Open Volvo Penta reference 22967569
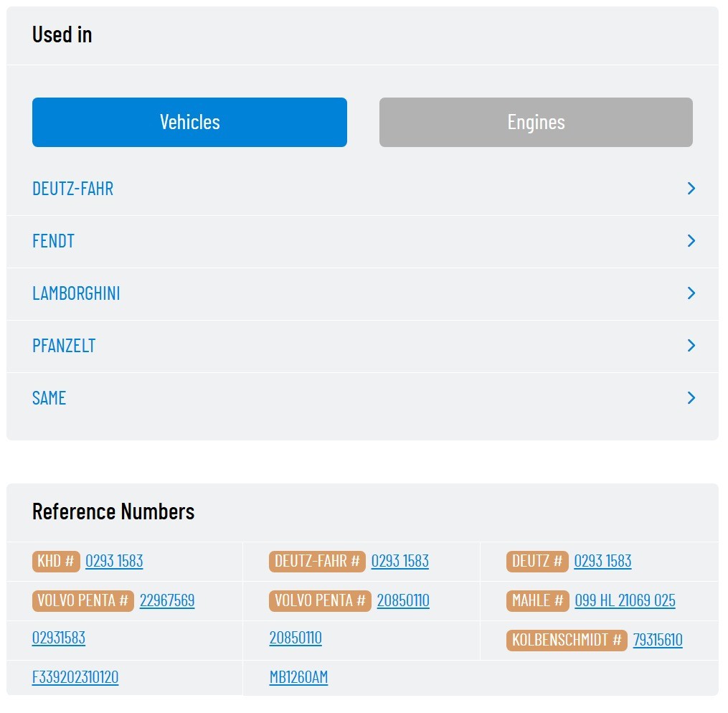This screenshot has width=728, height=713. pos(167,600)
